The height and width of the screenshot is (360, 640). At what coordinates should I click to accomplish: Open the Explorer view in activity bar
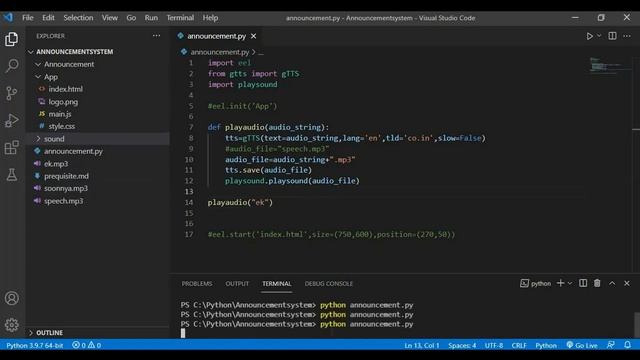11,39
